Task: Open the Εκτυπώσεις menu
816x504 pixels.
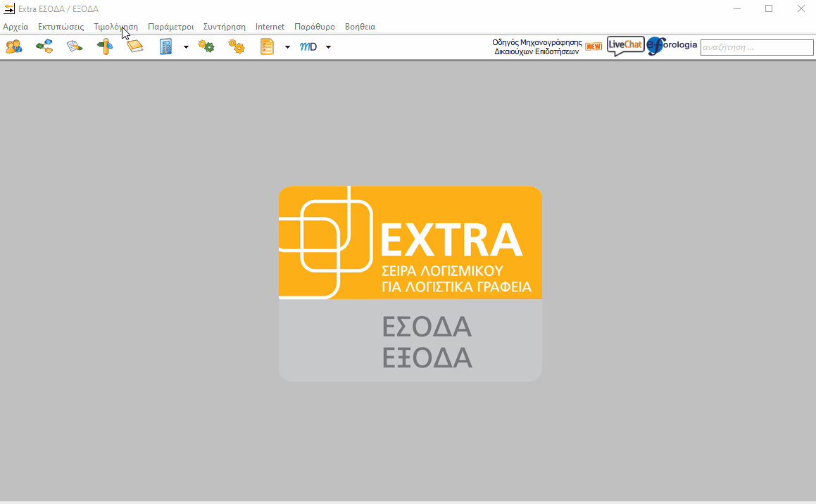Action: point(61,27)
